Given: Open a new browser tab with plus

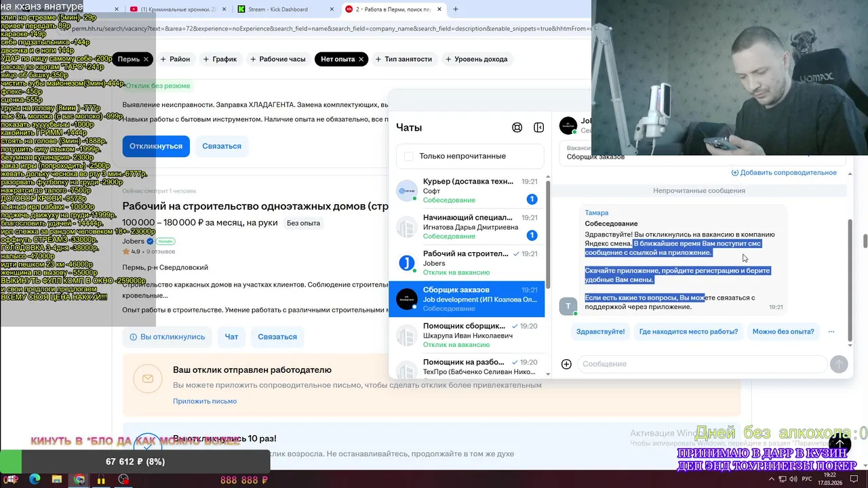Looking at the screenshot, I should click(455, 9).
